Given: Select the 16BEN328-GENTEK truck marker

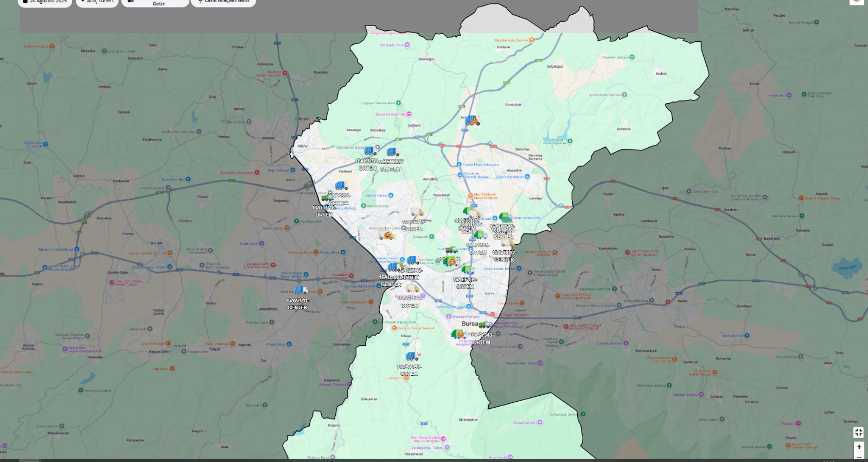Looking at the screenshot, I should click(x=392, y=152).
